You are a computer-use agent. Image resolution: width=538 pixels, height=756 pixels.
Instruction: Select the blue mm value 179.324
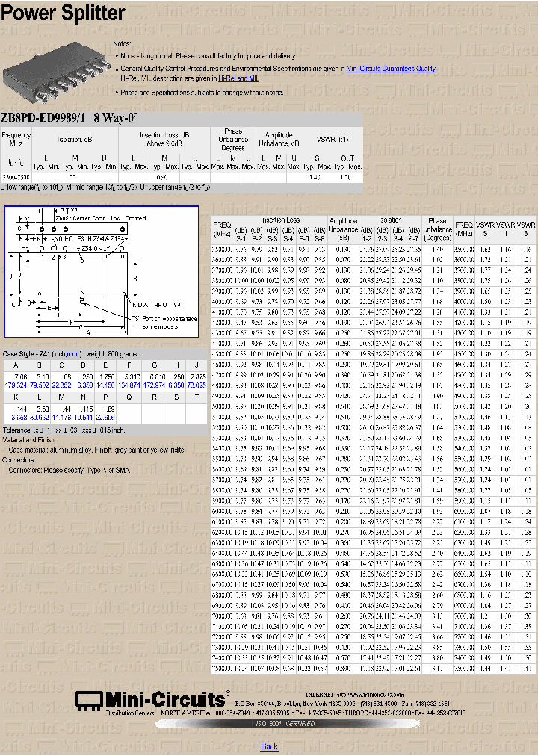(16, 385)
